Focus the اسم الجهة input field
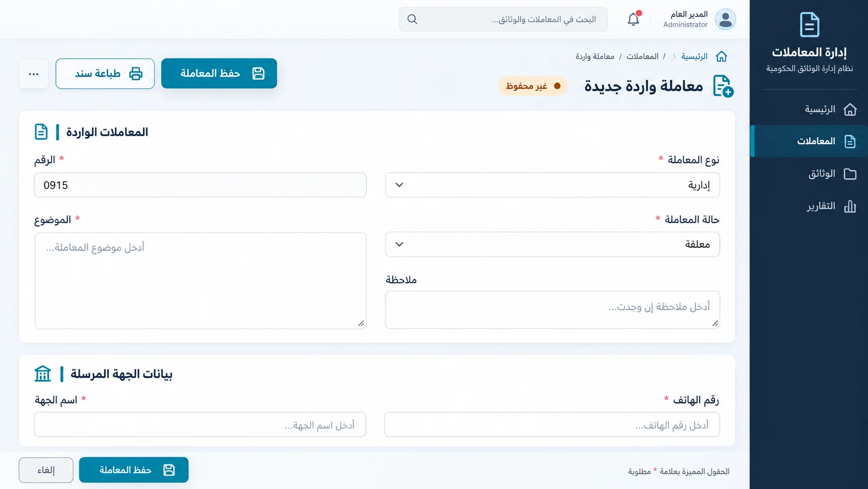Viewport: 868px width, 489px height. pyautogui.click(x=200, y=425)
